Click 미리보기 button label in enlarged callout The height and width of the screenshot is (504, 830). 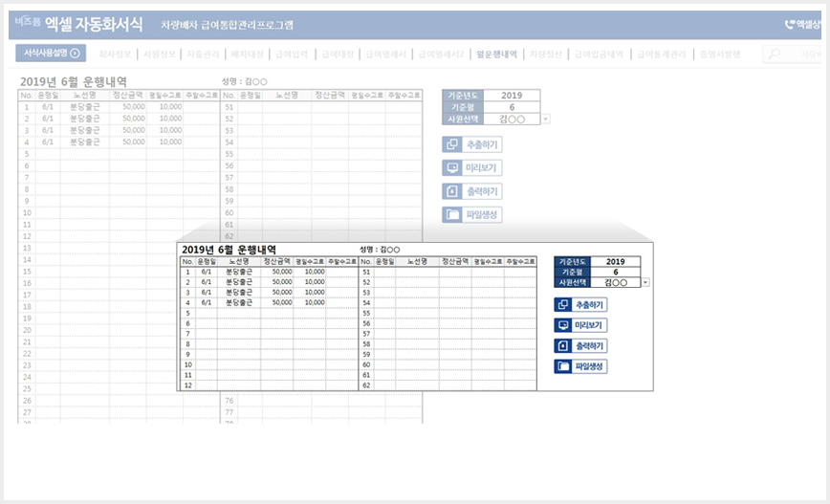pyautogui.click(x=588, y=325)
